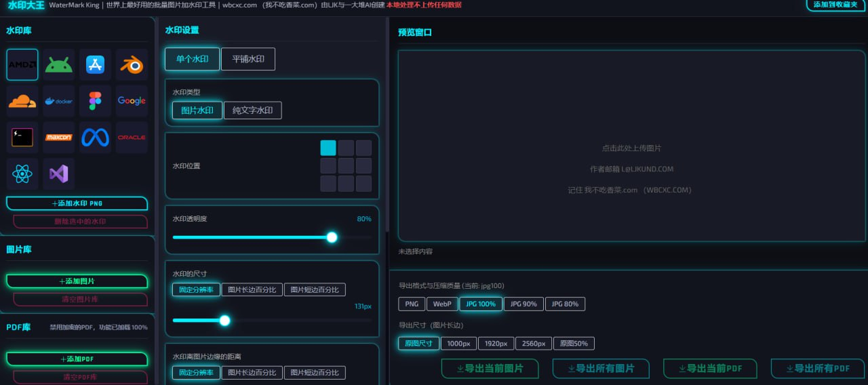This screenshot has width=868, height=385.
Task: Choose 图片短边百分比 under 水印的尺寸
Action: (x=315, y=289)
